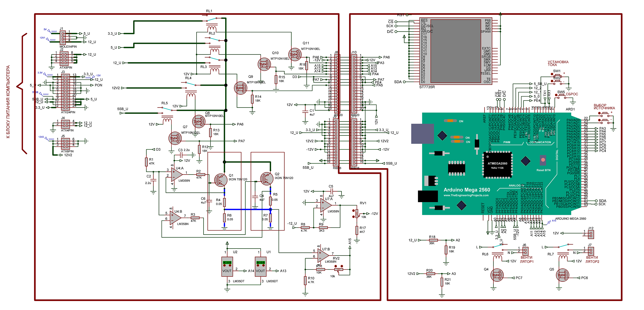Select the U4:B op-amp triangle

point(176,218)
